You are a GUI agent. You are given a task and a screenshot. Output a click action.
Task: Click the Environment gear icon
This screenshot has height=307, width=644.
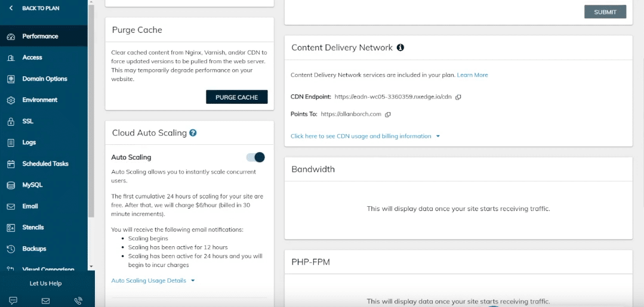coord(11,100)
